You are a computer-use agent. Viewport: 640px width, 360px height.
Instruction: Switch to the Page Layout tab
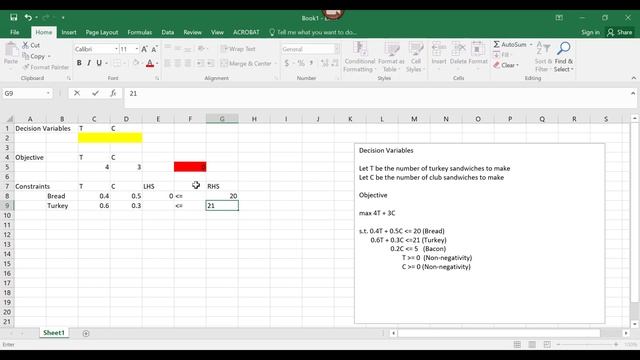coord(102,32)
